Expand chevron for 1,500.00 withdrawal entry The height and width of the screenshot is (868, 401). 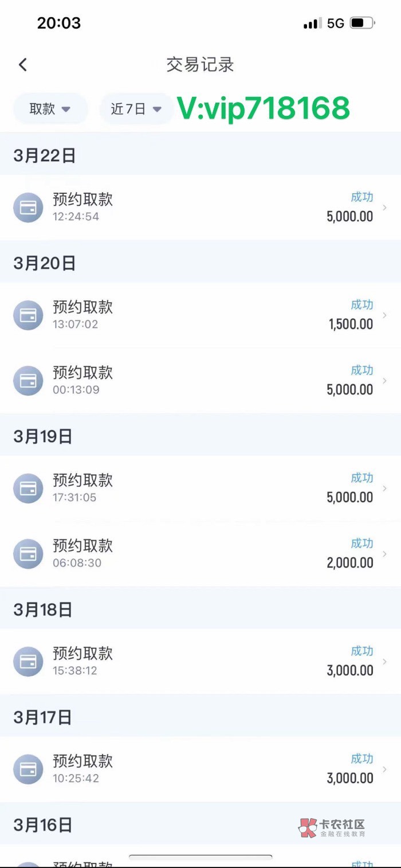coord(384,315)
